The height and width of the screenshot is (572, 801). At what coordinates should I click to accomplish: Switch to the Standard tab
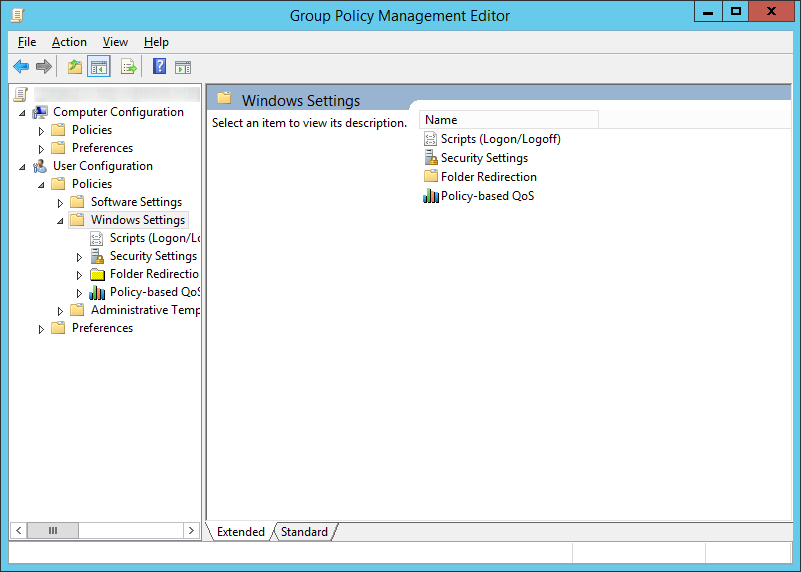(304, 532)
